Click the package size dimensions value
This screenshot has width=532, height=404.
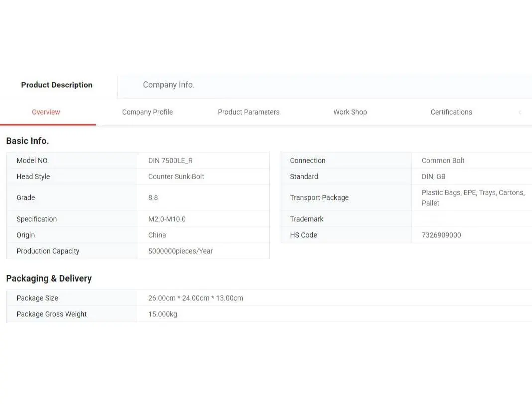196,298
